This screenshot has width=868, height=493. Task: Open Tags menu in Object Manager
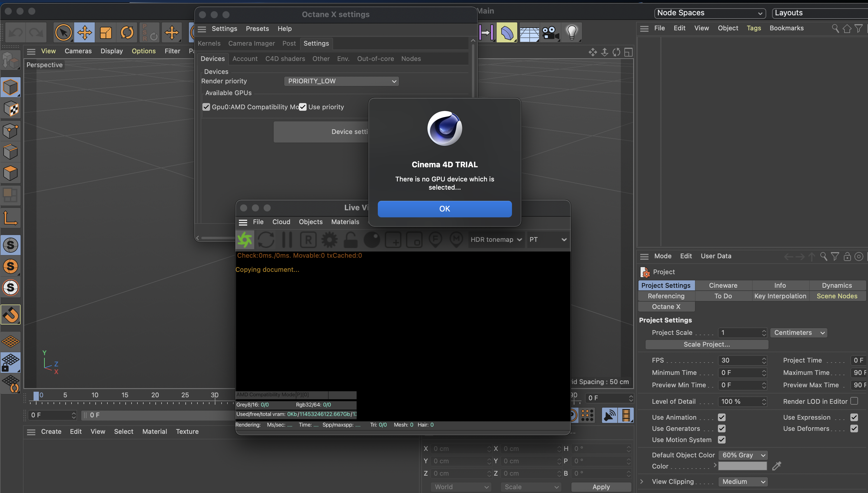coord(754,28)
